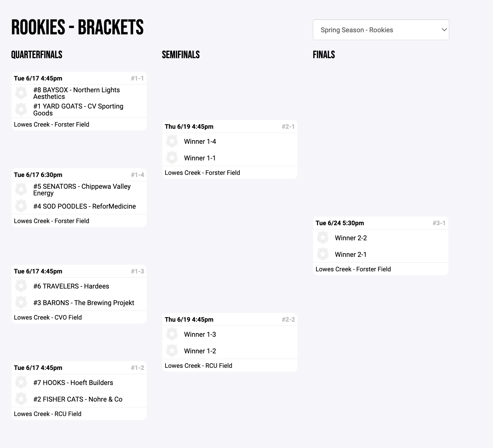Click the BAYSOX team badge icon
This screenshot has width=493, height=448.
tap(21, 93)
